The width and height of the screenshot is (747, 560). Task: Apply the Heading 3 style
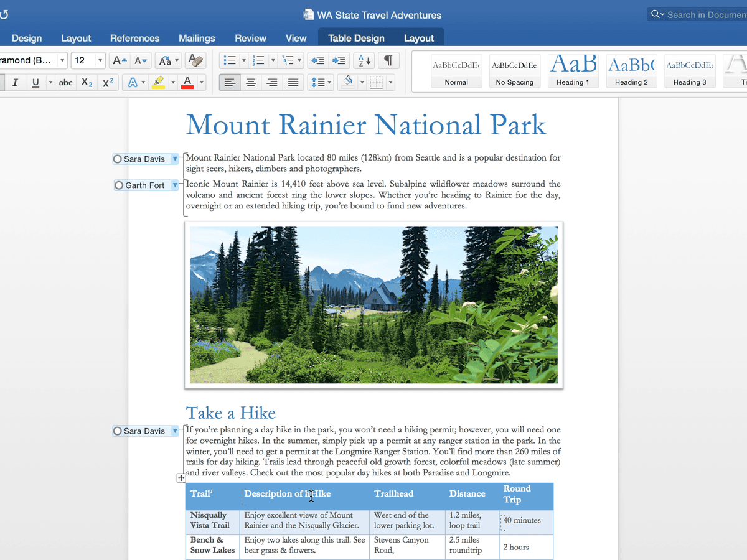click(690, 71)
